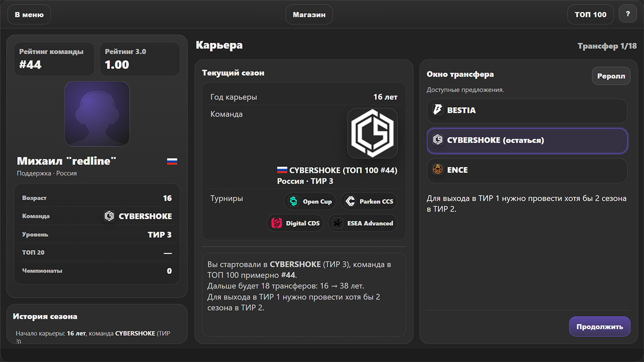This screenshot has height=362, width=644.
Task: Click the ESEA Advanced tournament icon
Action: 338,223
